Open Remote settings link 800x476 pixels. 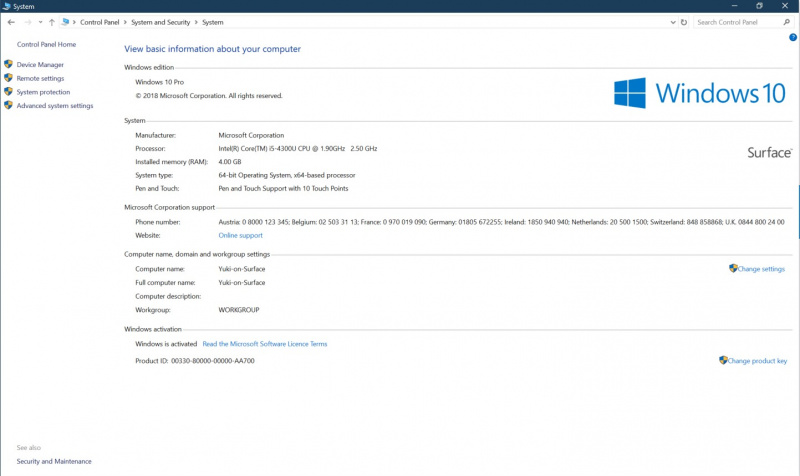point(40,79)
